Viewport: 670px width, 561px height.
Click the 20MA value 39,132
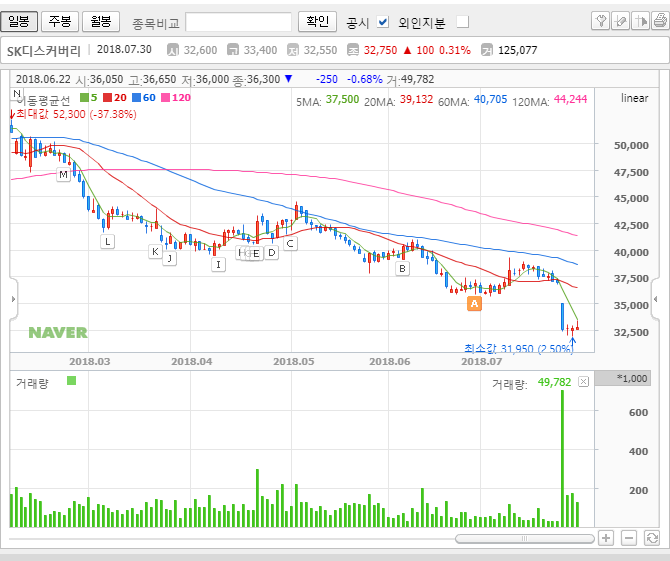point(417,100)
